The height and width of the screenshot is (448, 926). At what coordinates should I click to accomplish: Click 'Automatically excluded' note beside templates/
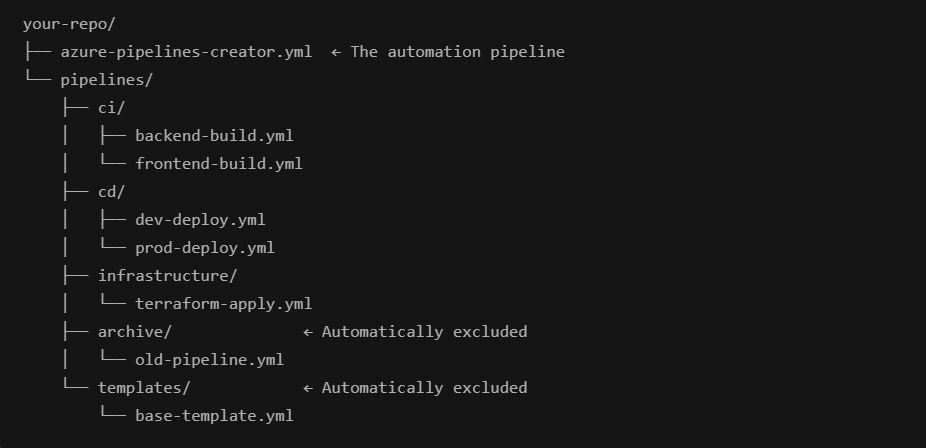pyautogui.click(x=424, y=388)
